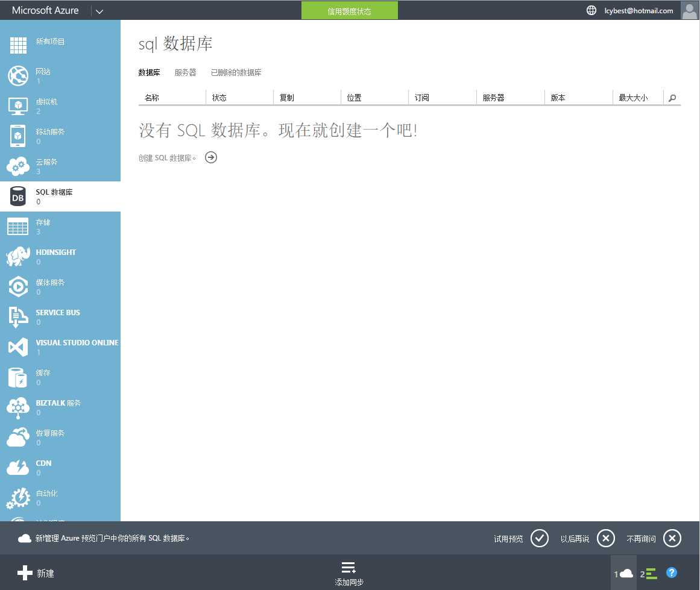Open the Service Bus icon
This screenshot has height=590, width=700.
pos(18,317)
